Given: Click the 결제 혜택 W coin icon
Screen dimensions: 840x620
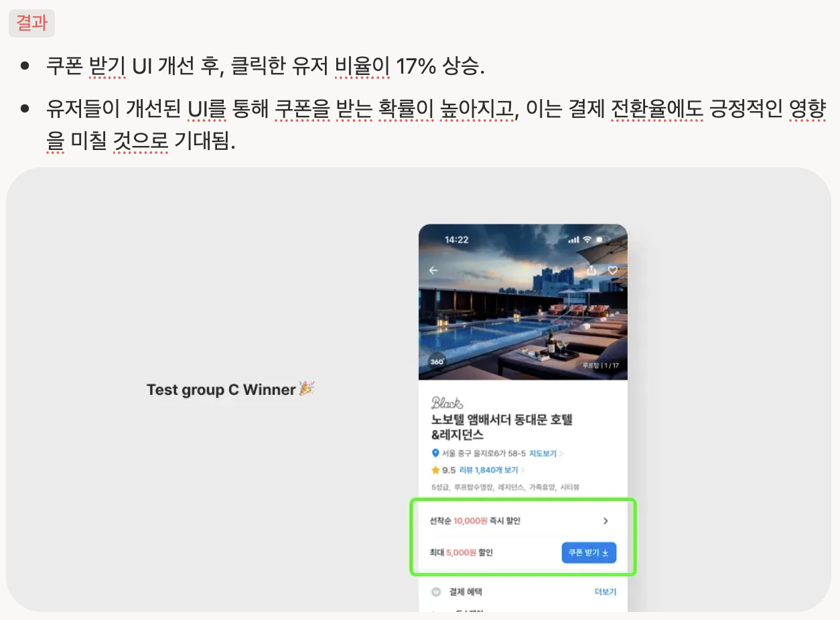Looking at the screenshot, I should [436, 592].
